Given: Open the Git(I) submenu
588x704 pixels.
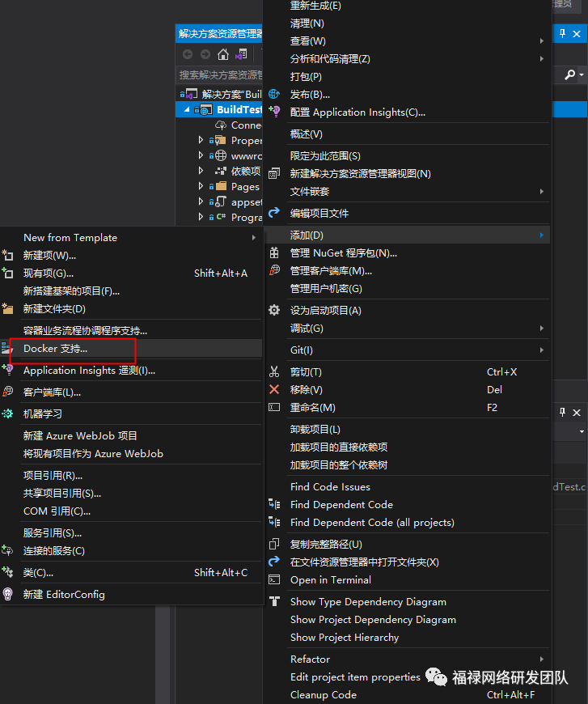Looking at the screenshot, I should pyautogui.click(x=407, y=350).
